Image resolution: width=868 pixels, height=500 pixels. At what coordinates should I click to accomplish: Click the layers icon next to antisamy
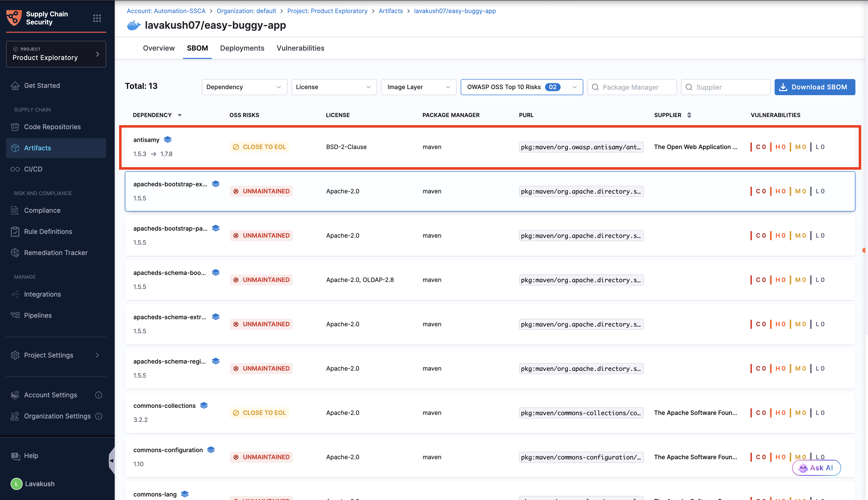coord(168,139)
